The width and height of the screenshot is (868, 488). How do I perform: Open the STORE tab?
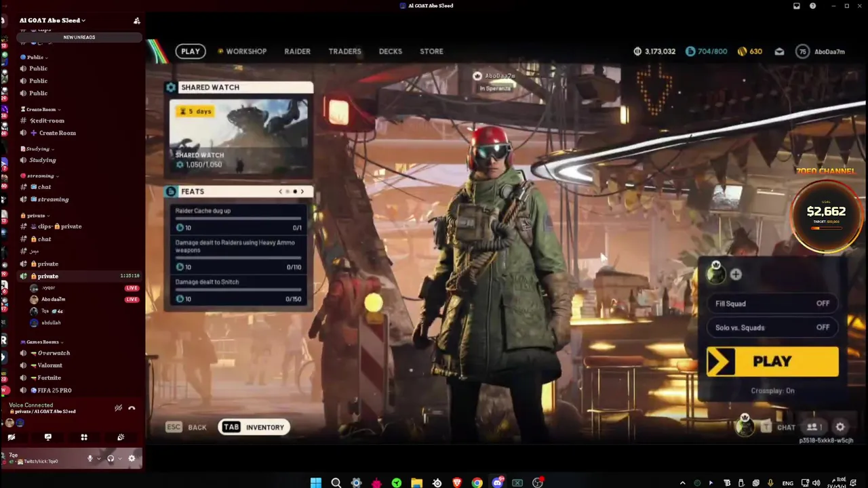tap(431, 52)
